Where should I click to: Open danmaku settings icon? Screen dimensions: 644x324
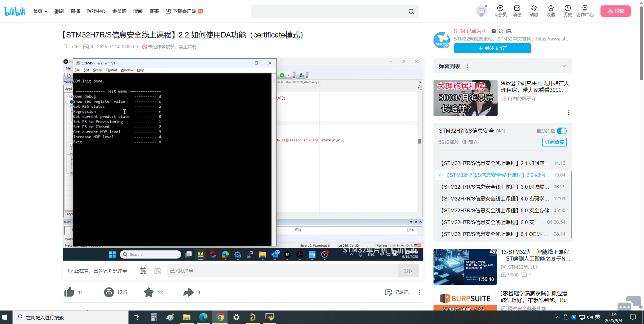pos(157,271)
